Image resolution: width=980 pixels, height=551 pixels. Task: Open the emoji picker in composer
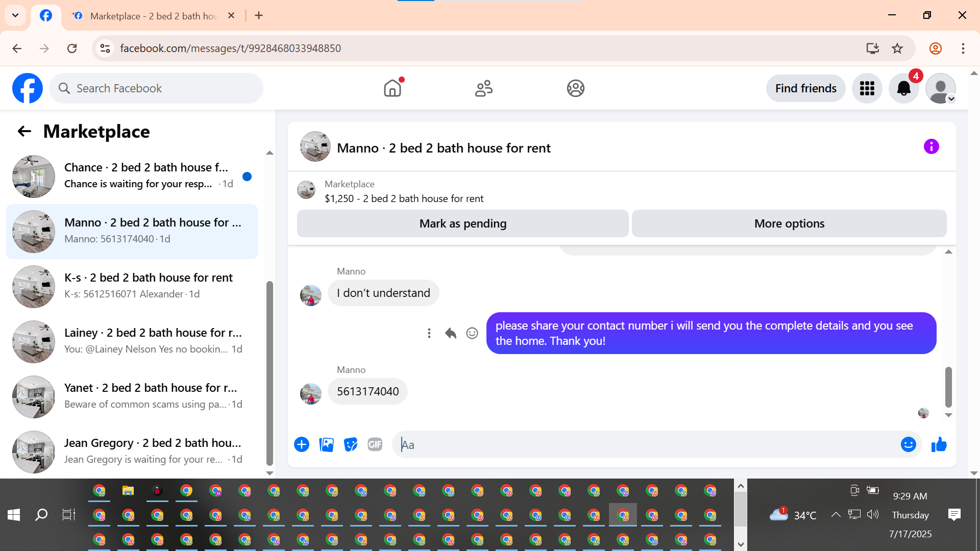coord(909,445)
